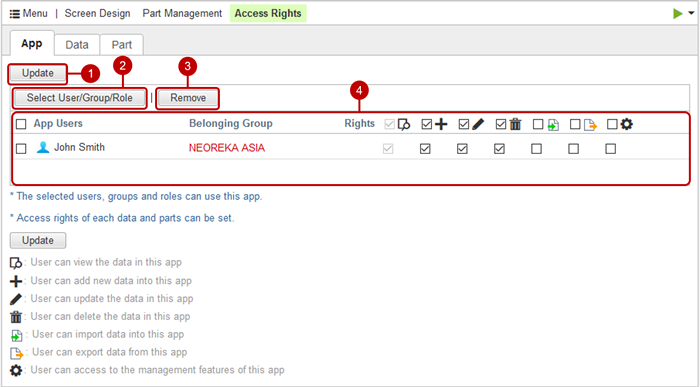700x387 pixels.
Task: Click the plus icon in legend
Action: pos(16,281)
